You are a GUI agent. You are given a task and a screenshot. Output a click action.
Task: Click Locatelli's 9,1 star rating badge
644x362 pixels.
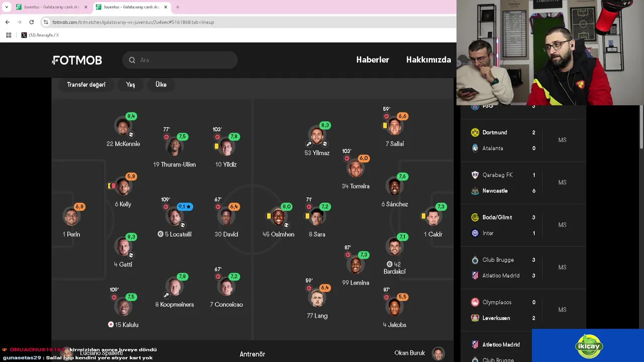point(185,207)
